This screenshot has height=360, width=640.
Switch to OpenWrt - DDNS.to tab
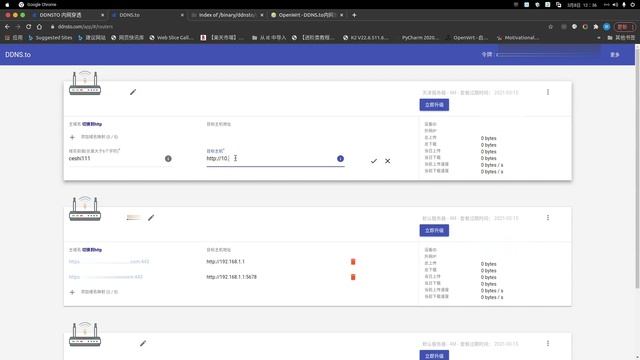point(307,15)
